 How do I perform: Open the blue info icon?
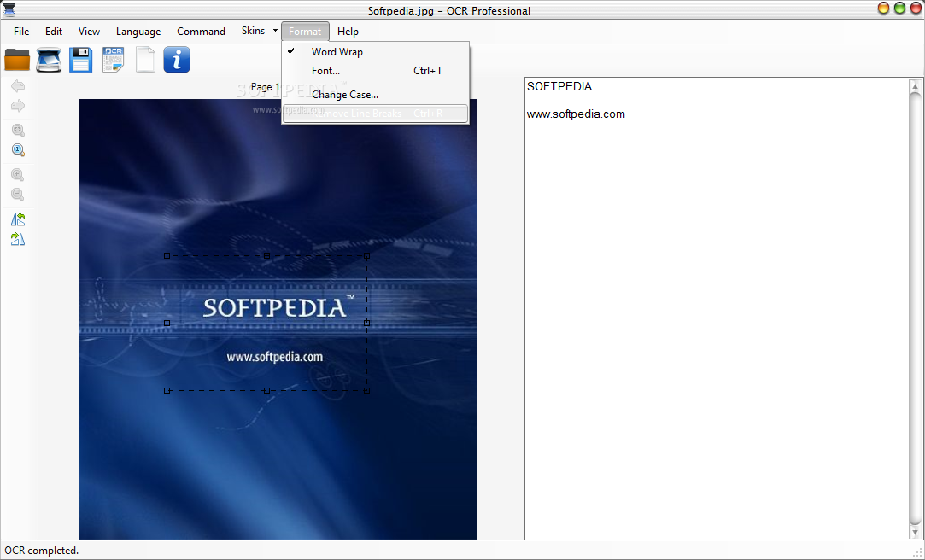tap(177, 60)
